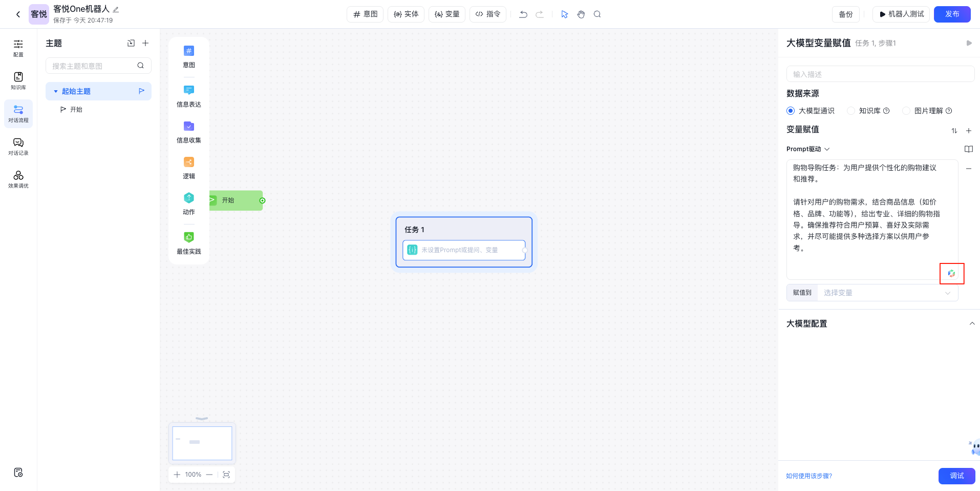Switch to 对话记录 in sidebar

18,146
